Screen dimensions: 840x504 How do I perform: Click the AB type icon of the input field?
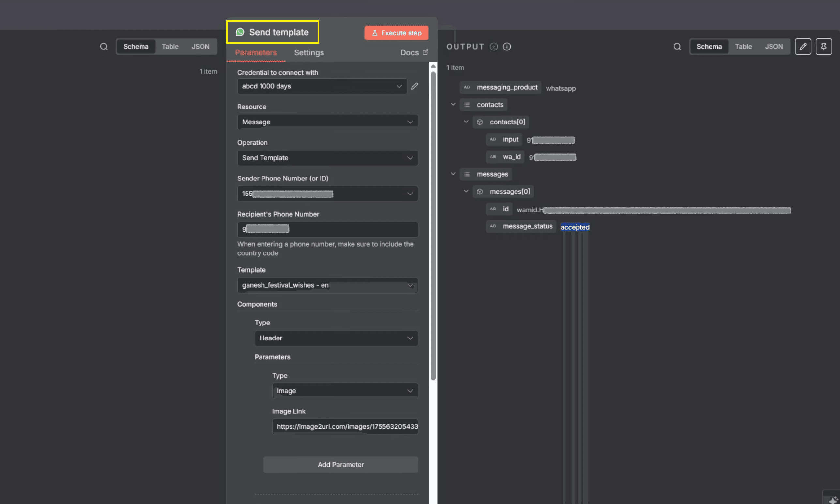(493, 139)
